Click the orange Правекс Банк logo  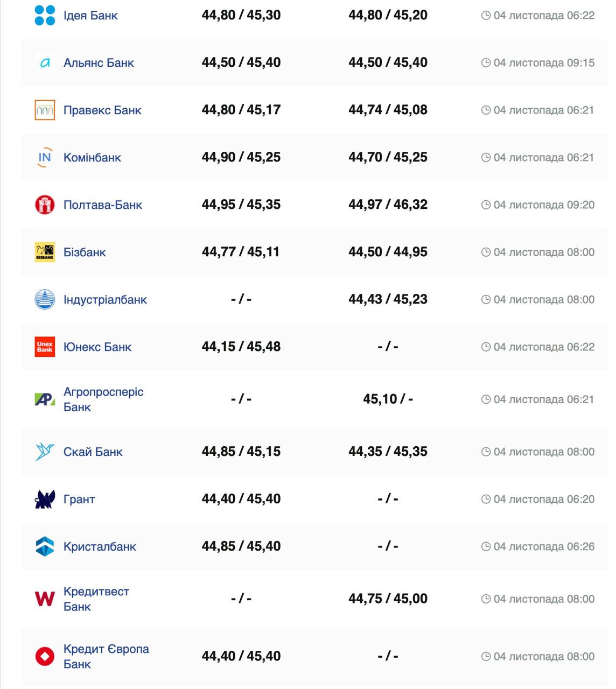click(x=45, y=110)
